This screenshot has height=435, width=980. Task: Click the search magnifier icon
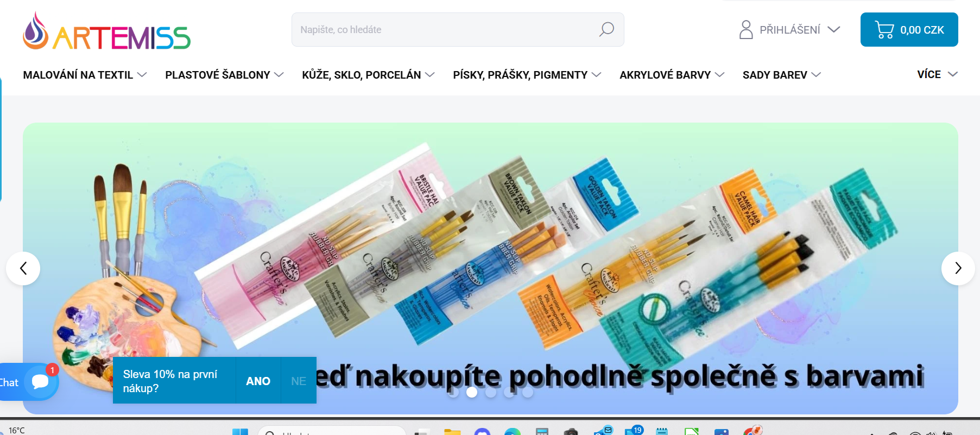pos(606,29)
